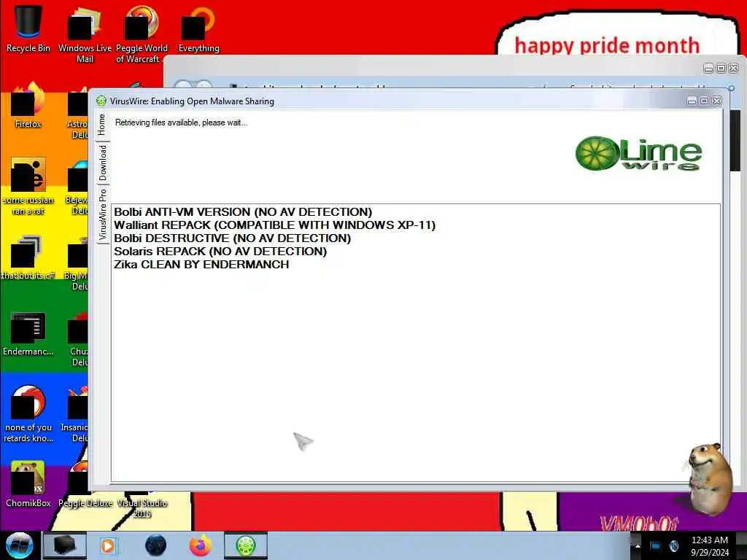747x560 pixels.
Task: Open the Peggle Deluxe desktop icon
Action: tap(85, 486)
